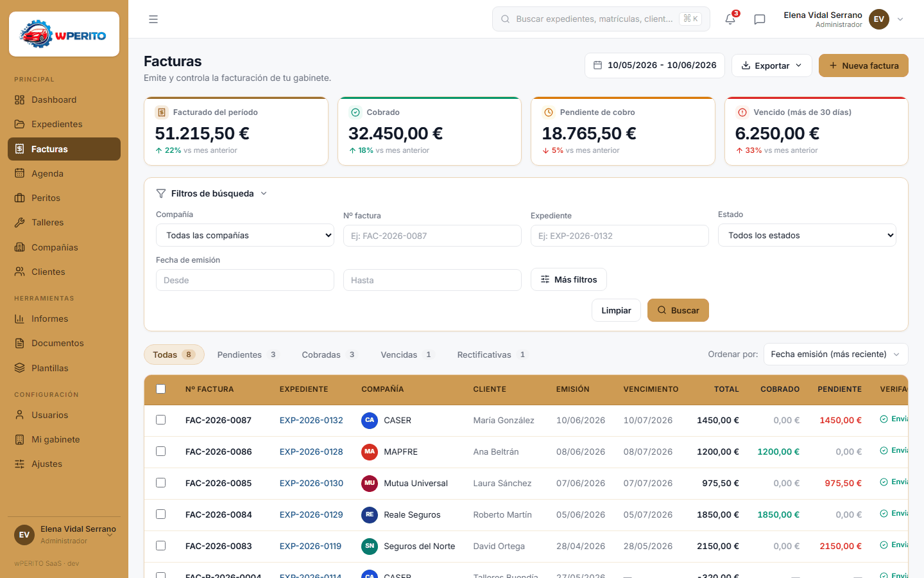924x578 pixels.
Task: Open expediente link EXP-2026-0128
Action: [x=311, y=451]
